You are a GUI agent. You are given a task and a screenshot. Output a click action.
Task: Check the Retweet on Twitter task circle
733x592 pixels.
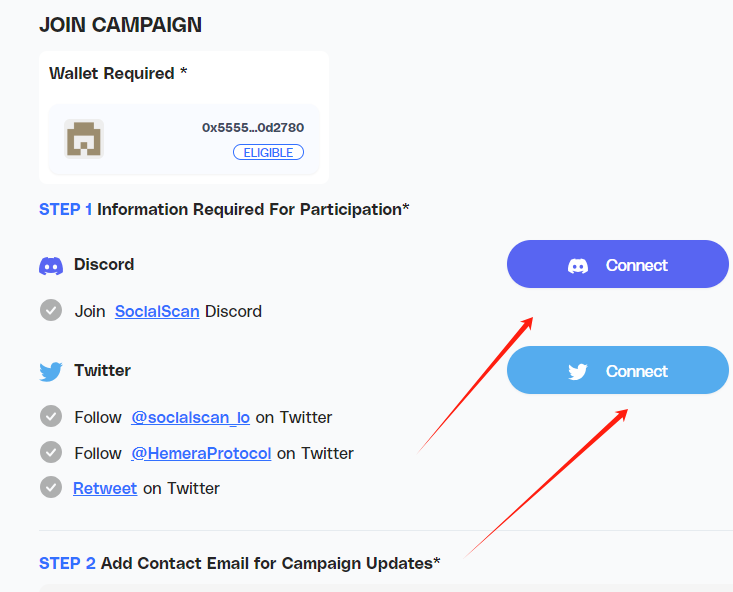[51, 488]
